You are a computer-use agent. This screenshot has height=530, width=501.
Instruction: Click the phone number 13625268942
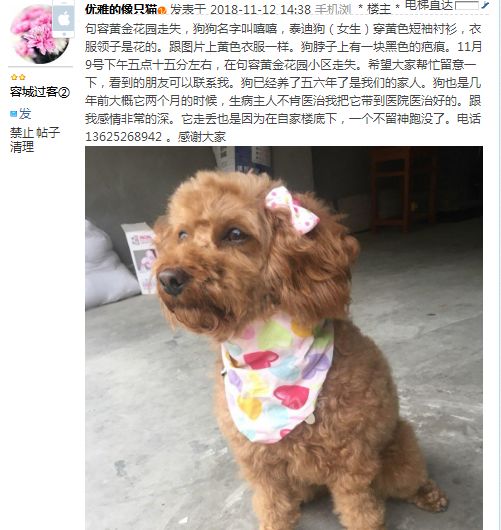pyautogui.click(x=124, y=137)
